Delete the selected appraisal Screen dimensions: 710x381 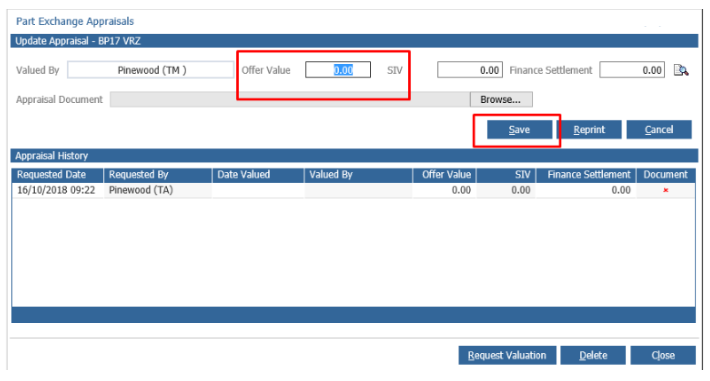(x=593, y=355)
